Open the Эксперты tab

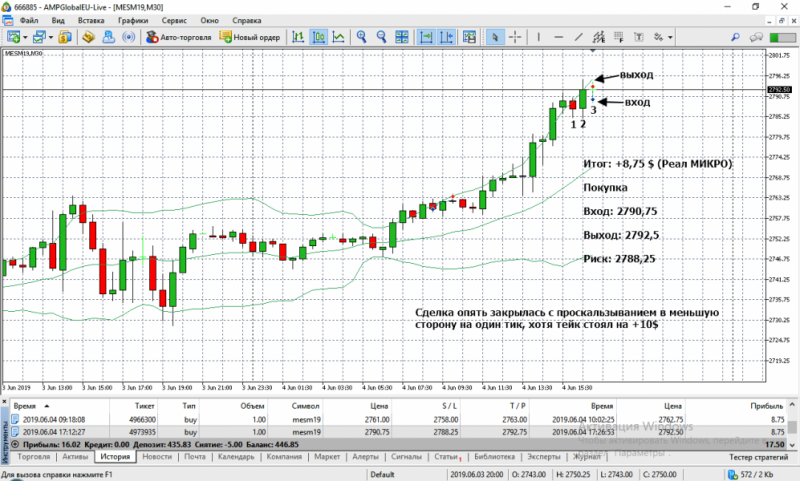(x=544, y=457)
